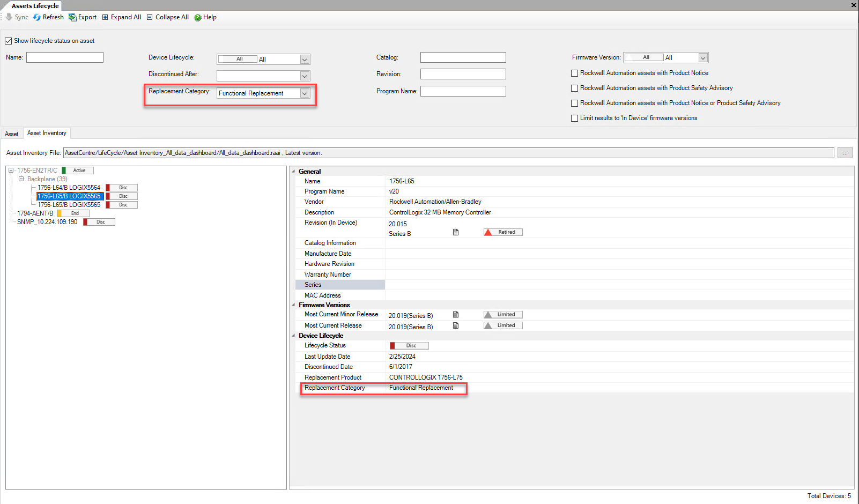
Task: Collapse the Device Lifecycle section
Action: [x=293, y=336]
